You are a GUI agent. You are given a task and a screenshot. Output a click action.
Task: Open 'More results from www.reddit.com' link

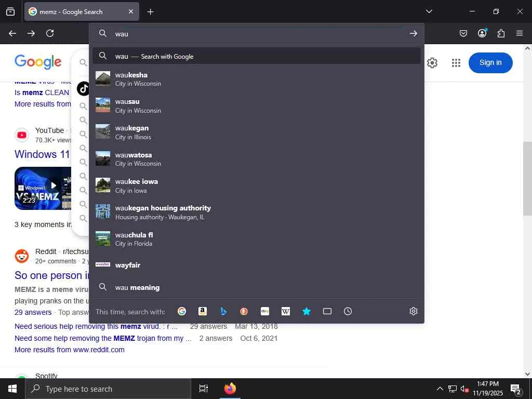[70, 350]
